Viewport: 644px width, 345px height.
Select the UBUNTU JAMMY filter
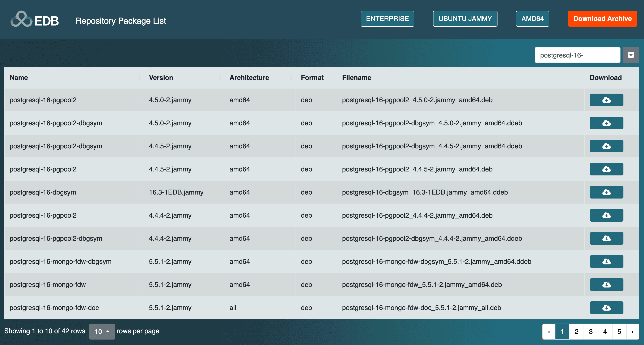click(x=465, y=18)
